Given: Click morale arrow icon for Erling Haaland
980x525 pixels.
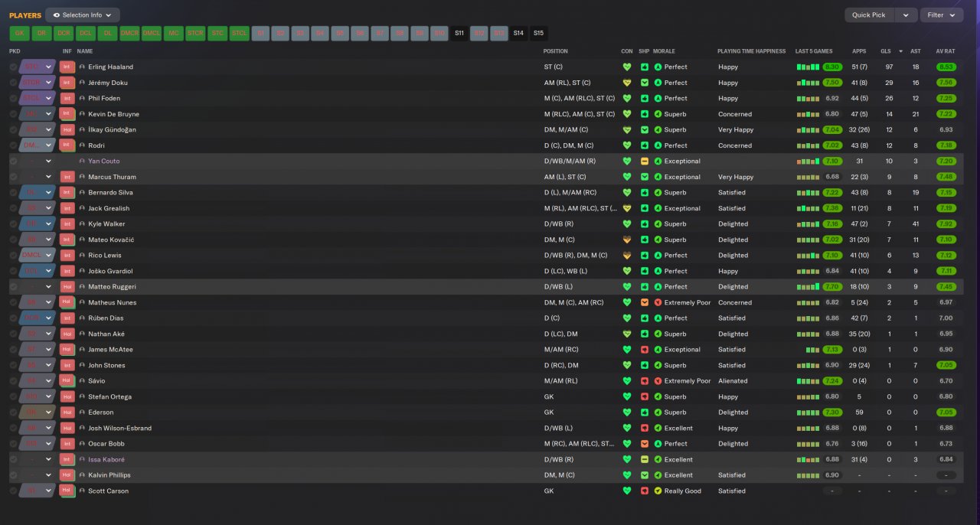Looking at the screenshot, I should click(x=658, y=67).
